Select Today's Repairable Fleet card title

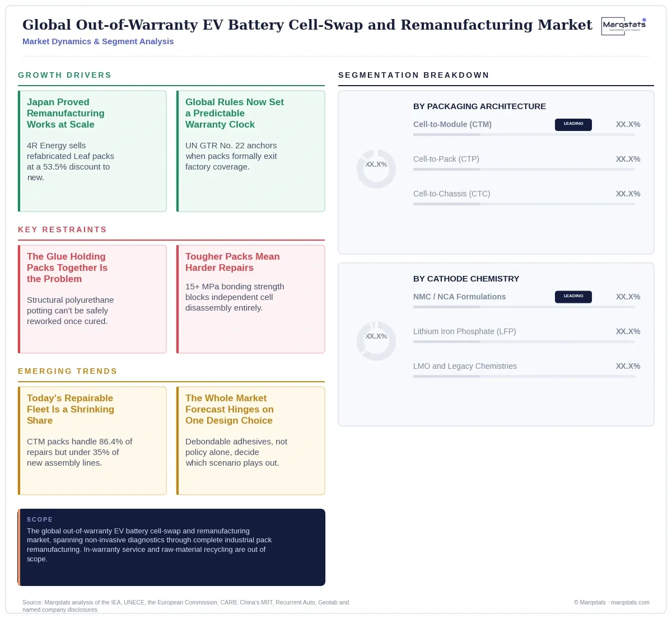click(71, 409)
